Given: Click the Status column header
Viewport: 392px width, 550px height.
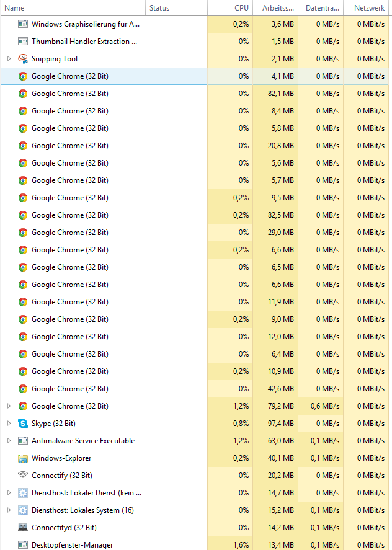Looking at the screenshot, I should point(159,8).
